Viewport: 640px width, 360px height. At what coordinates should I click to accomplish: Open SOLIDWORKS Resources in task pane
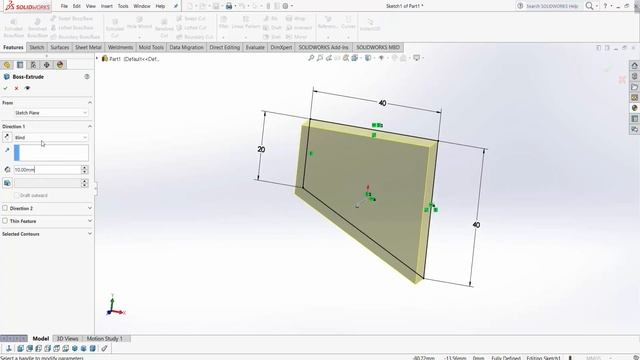click(x=634, y=65)
